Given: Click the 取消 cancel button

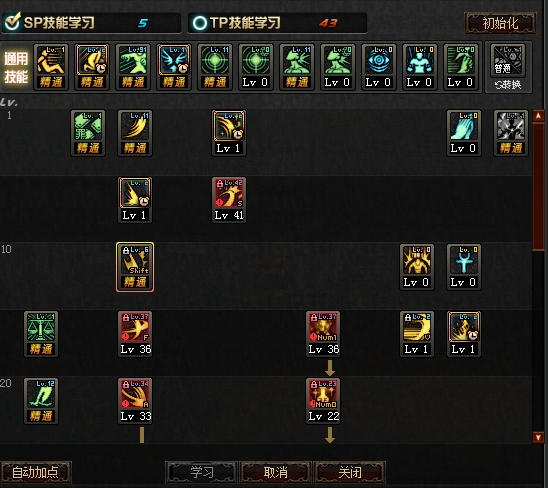Looking at the screenshot, I should pyautogui.click(x=275, y=472).
